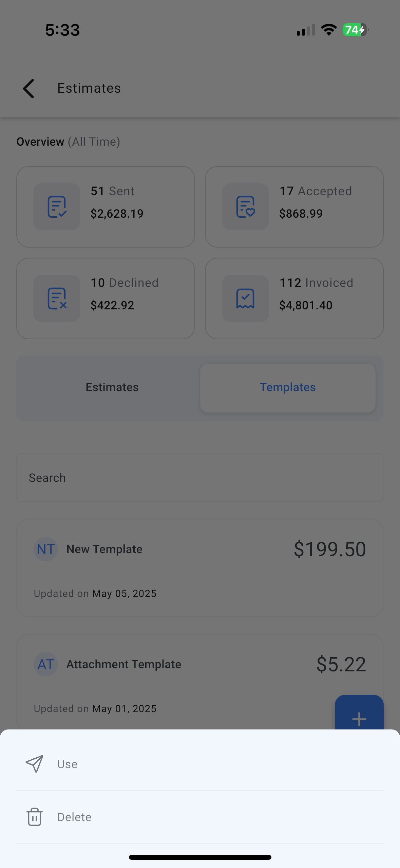The height and width of the screenshot is (868, 400).
Task: Select the Declined estimates icon
Action: tap(57, 299)
